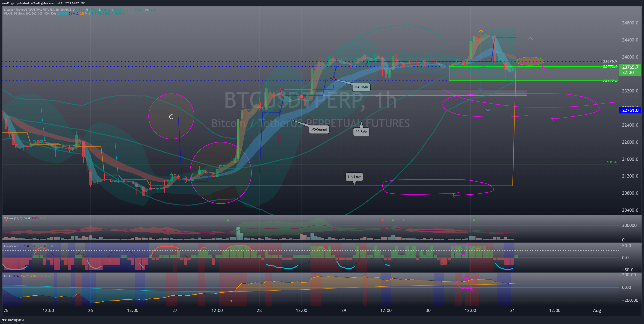Click the 50.0 tick on Long/Short-S axis
Screen dimensions: 644x324
(626, 246)
